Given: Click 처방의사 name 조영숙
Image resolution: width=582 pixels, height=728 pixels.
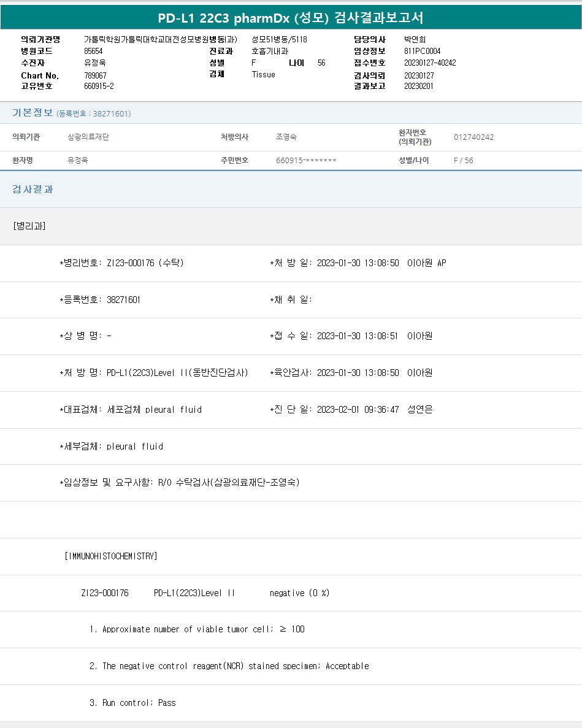Looking at the screenshot, I should [x=286, y=137].
